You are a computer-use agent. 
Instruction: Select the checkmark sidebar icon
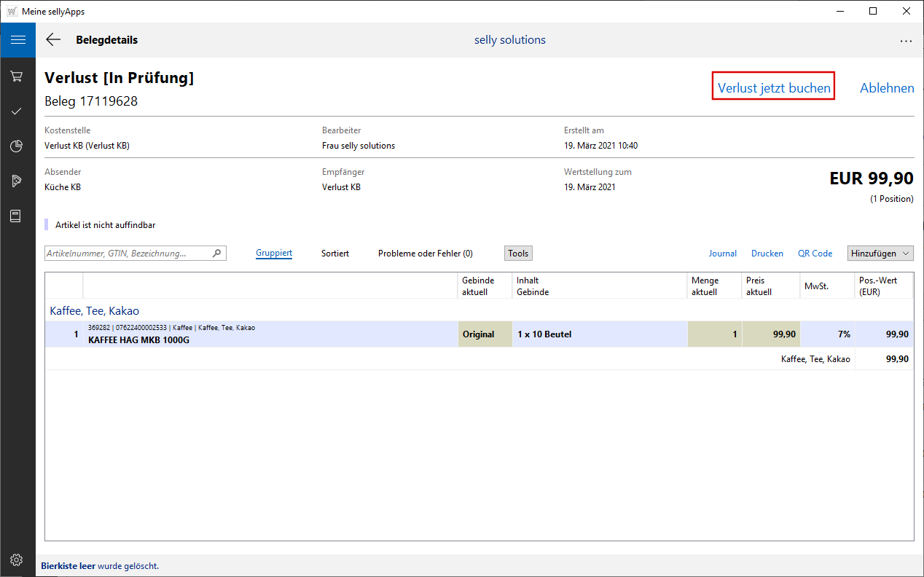click(x=17, y=111)
